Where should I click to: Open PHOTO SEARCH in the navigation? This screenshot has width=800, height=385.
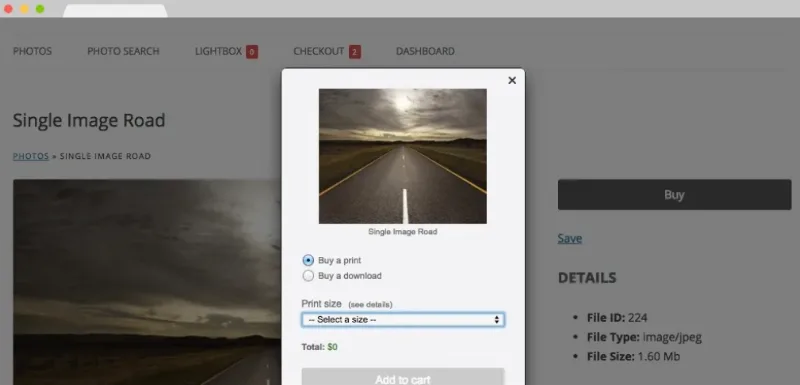pos(123,51)
